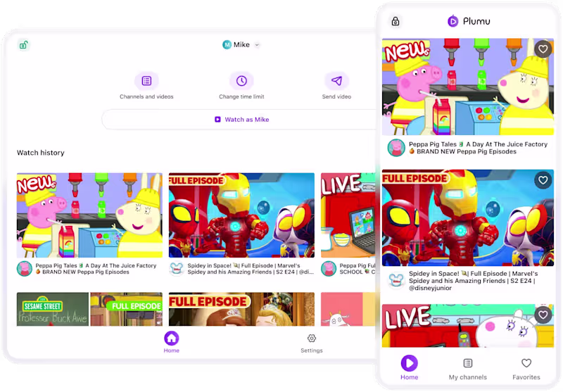Image resolution: width=563 pixels, height=392 pixels.
Task: Switch to Favorites tab on phone
Action: tap(526, 369)
